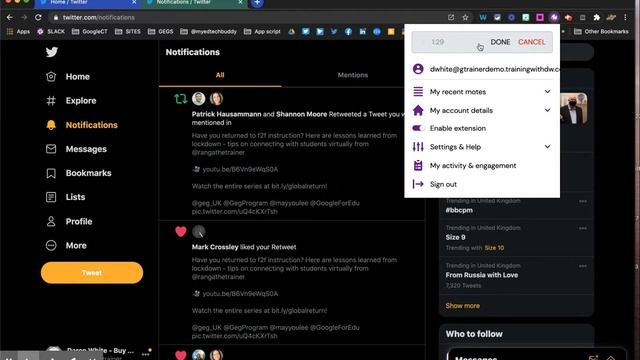Open Mark Crossley's profile name

tap(215, 247)
